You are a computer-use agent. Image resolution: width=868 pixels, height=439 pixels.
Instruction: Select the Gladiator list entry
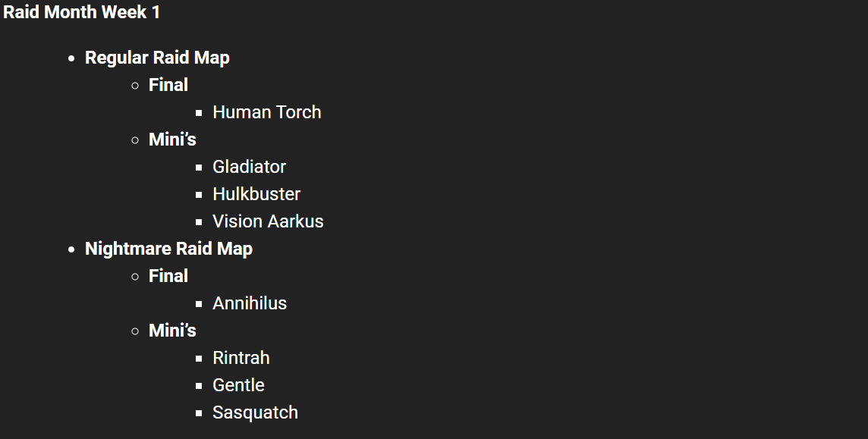point(249,166)
